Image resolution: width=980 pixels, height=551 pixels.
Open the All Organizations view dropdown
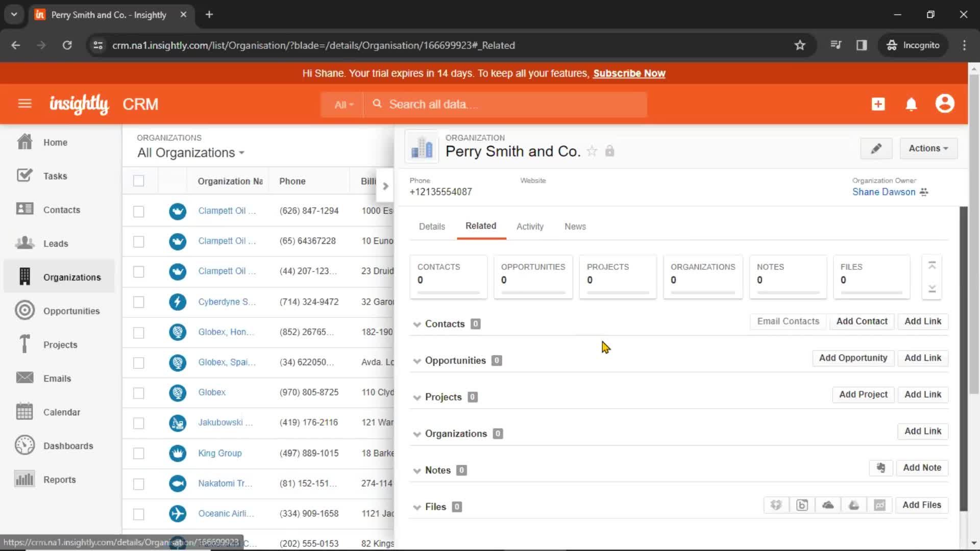(x=191, y=153)
